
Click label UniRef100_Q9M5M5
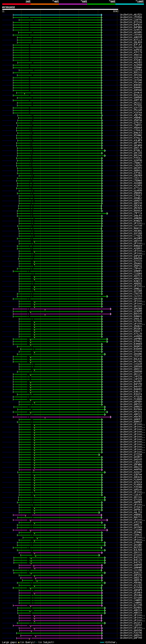click(x=131, y=98)
